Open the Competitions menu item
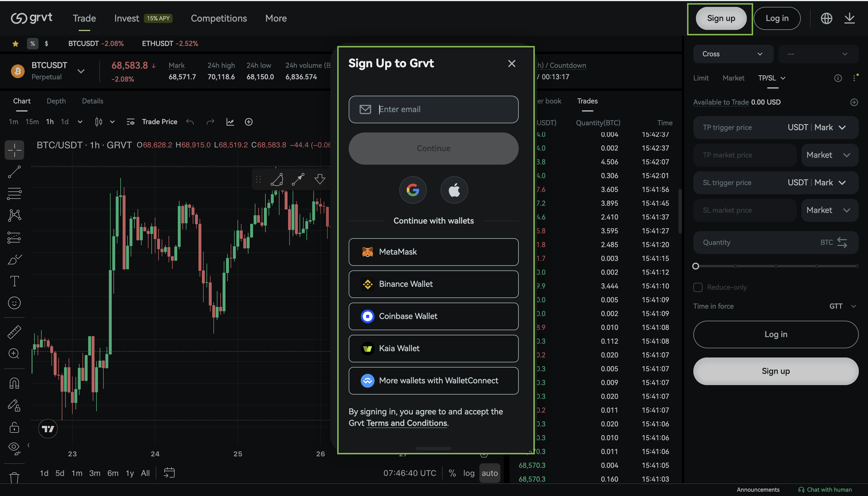The height and width of the screenshot is (496, 868). (x=219, y=18)
